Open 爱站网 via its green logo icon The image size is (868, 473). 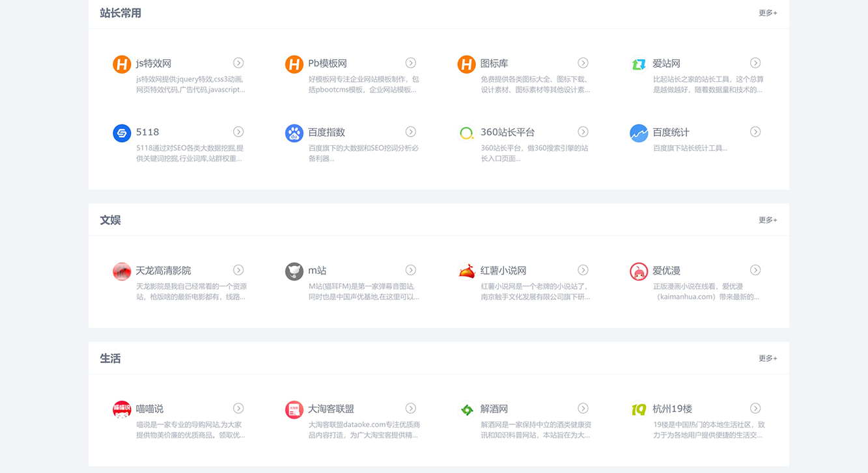click(639, 63)
